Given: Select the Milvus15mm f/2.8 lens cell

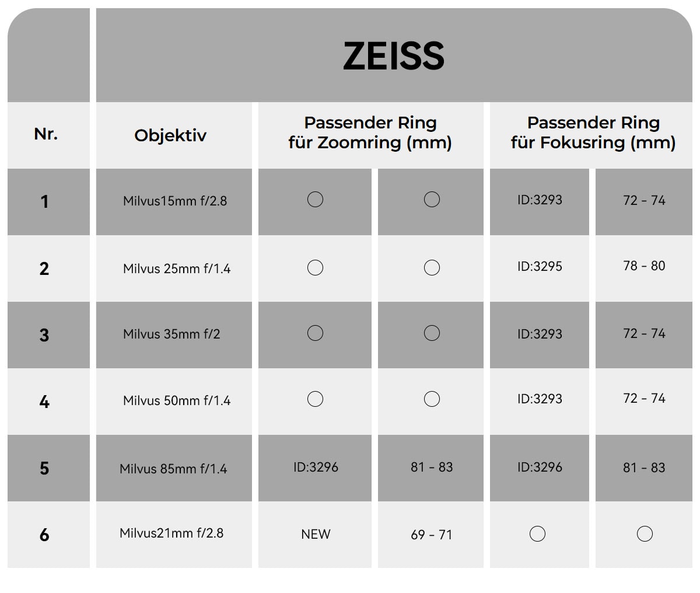Looking at the screenshot, I should coord(175,201).
